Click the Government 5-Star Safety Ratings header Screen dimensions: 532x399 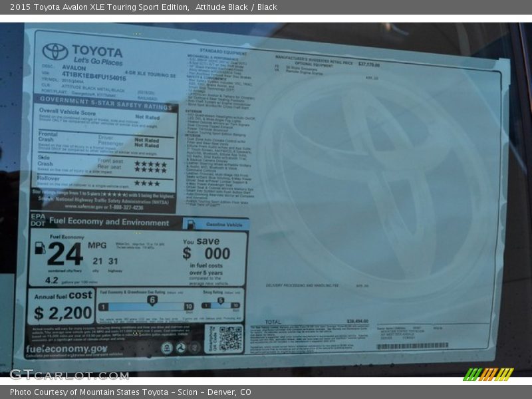click(106, 103)
